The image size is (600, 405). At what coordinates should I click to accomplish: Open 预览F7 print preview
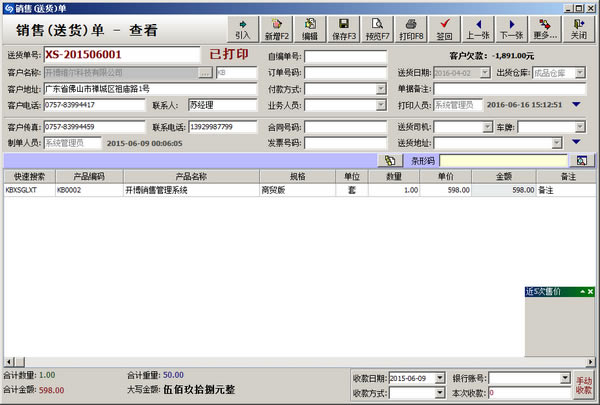377,28
